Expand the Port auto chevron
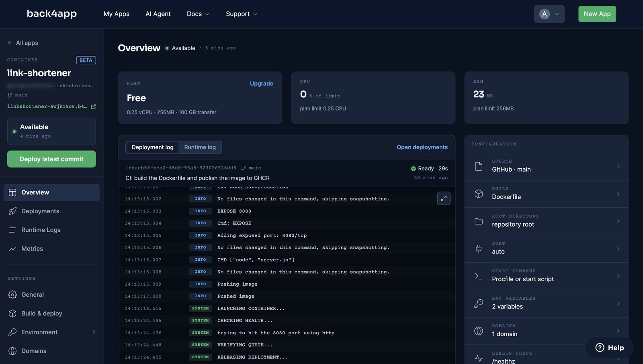Viewport: 643px width, 364px height. (x=618, y=249)
